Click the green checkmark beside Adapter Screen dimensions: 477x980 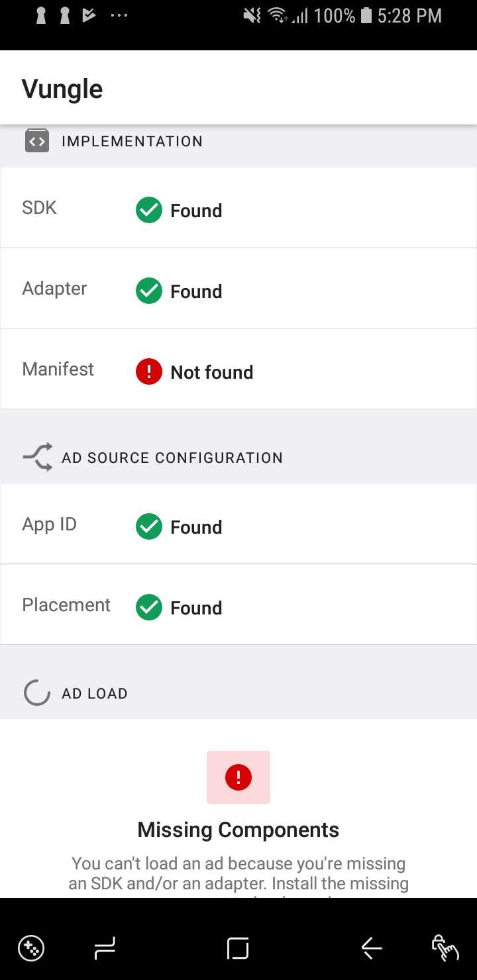148,290
